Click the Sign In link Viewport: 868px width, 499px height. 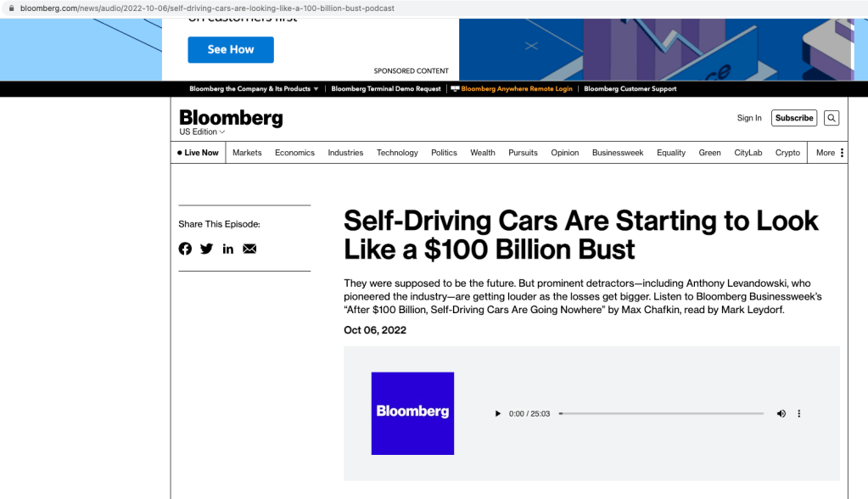[x=749, y=118]
